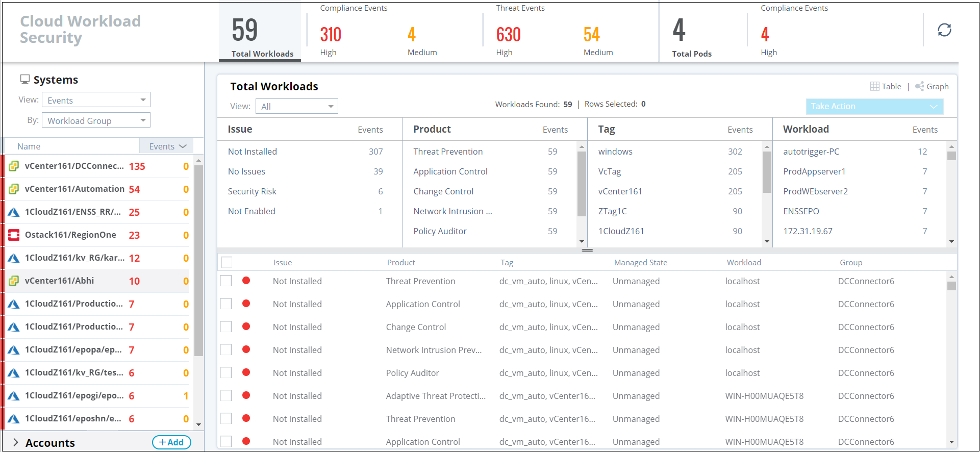Click the Systems monitor icon
980x452 pixels.
(x=24, y=79)
